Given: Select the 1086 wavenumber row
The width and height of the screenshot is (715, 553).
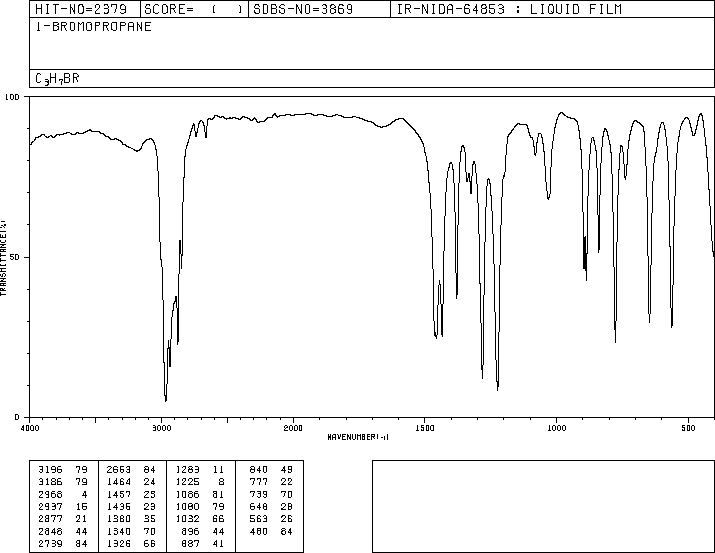Looking at the screenshot, I should [x=200, y=494].
